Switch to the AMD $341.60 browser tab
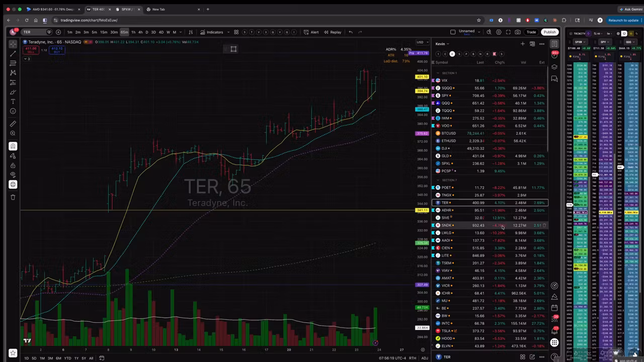The height and width of the screenshot is (362, 644). 53,9
